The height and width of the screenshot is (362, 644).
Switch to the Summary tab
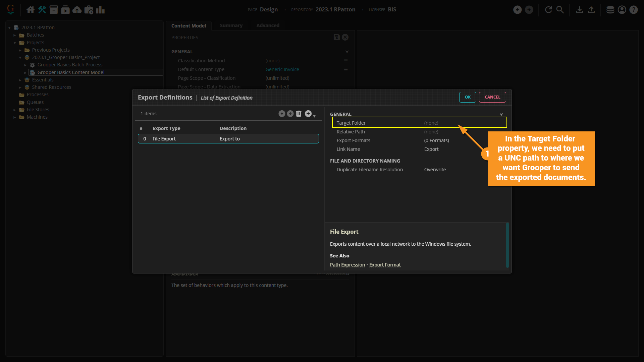click(x=231, y=25)
